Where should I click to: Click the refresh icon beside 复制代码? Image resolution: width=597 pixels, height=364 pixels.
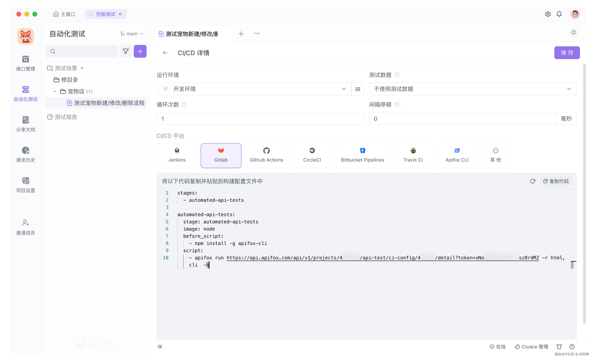click(533, 181)
